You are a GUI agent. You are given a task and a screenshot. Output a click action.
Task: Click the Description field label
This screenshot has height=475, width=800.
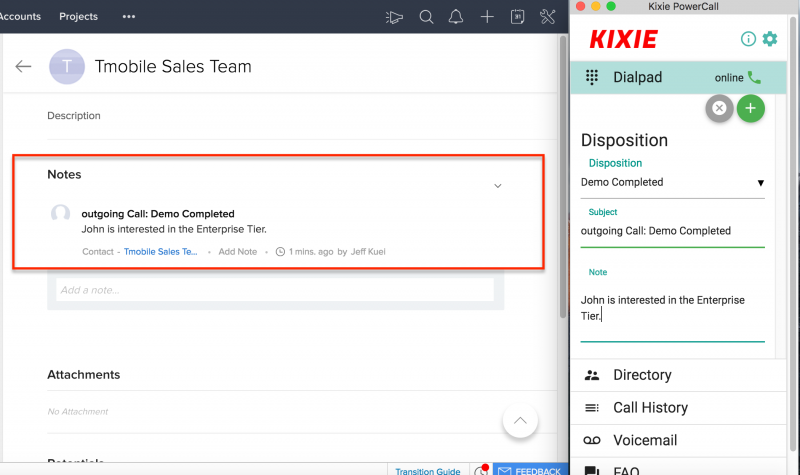click(x=74, y=116)
